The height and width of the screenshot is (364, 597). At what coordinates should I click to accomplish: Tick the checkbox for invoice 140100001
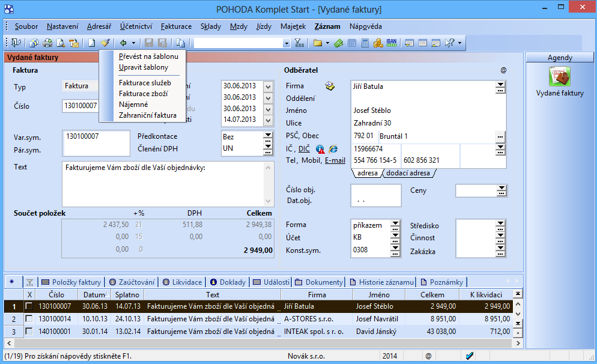[x=29, y=331]
